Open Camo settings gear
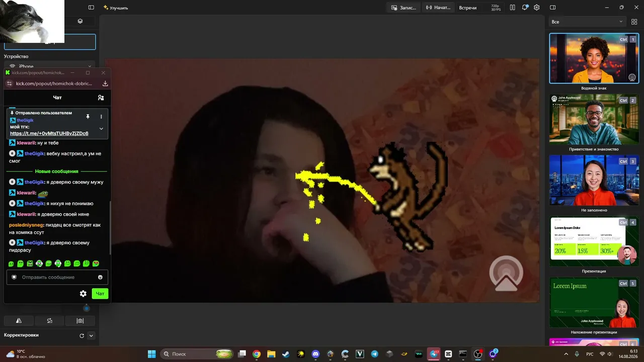Screen dimensions: 644x362 click(x=537, y=8)
